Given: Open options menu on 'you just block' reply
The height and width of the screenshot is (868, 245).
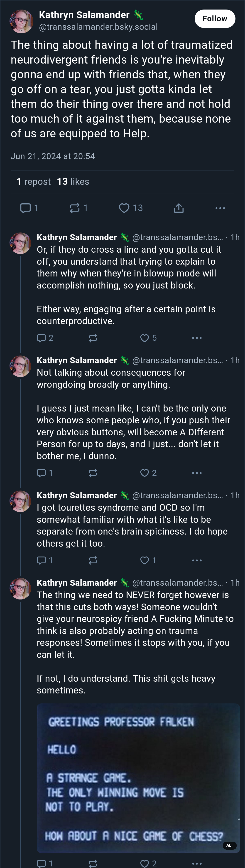Looking at the screenshot, I should click(197, 338).
